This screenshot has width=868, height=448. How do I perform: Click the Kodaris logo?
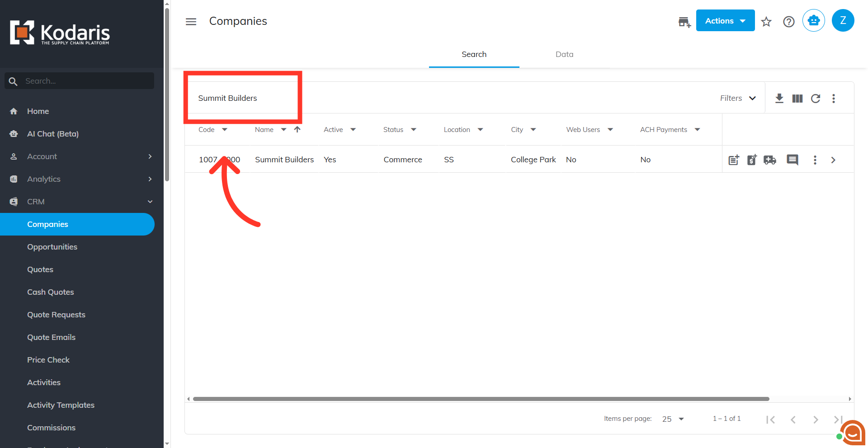point(60,33)
